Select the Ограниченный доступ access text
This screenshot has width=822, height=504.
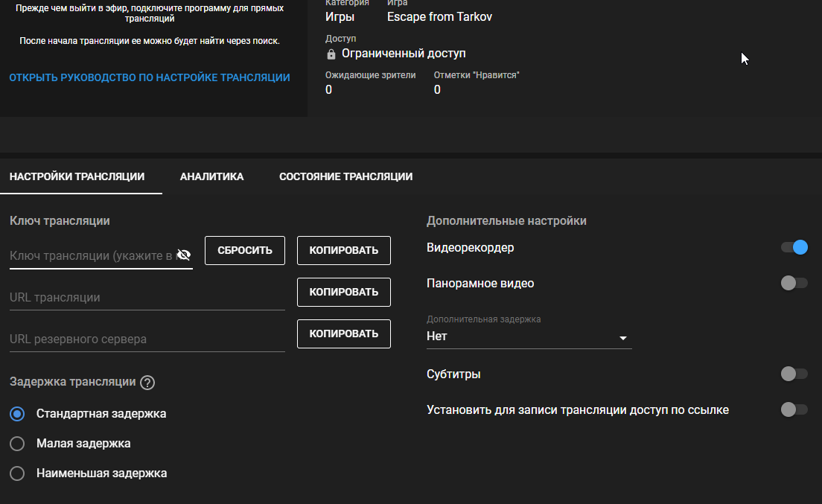pyautogui.click(x=404, y=54)
